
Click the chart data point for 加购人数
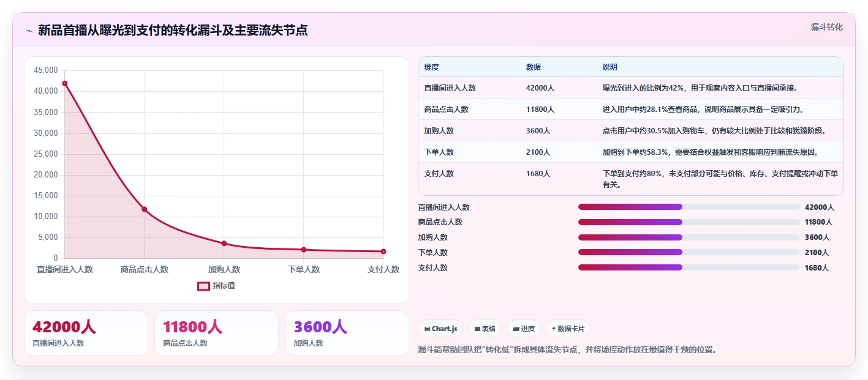point(224,244)
